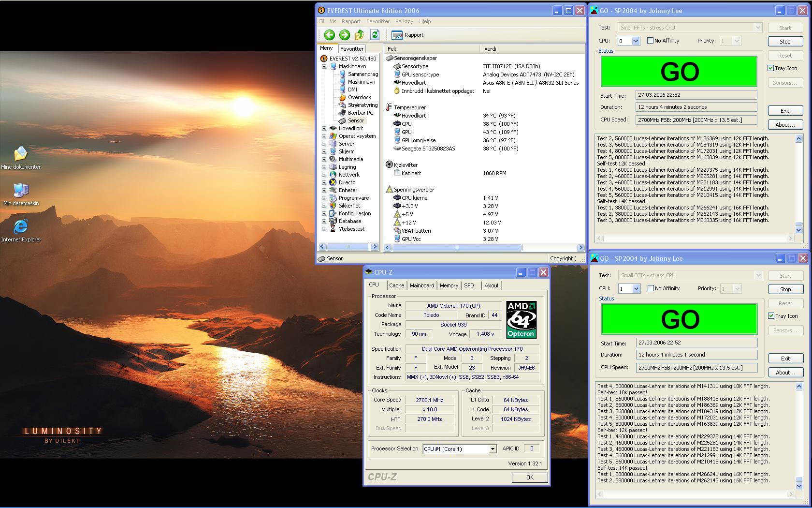Toggle No Affinity checkbox for CPU 1
The image size is (812, 508).
[x=651, y=288]
